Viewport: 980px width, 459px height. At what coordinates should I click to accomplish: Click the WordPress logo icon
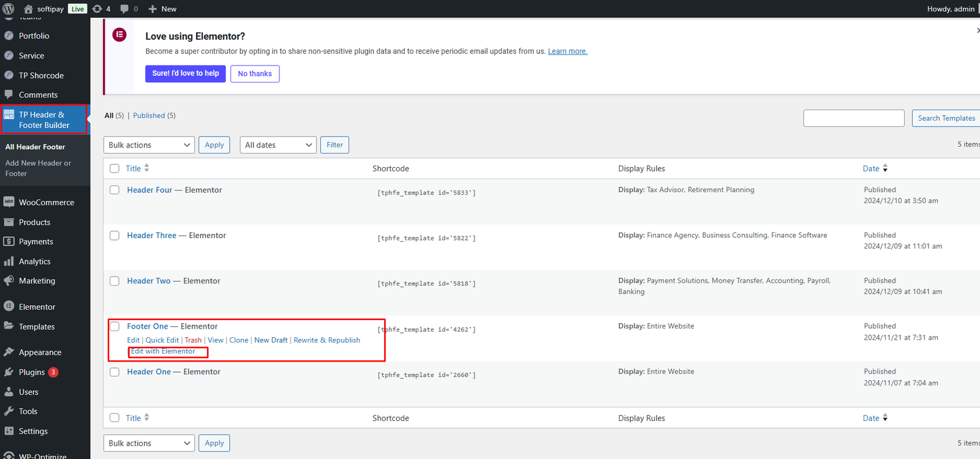[9, 9]
